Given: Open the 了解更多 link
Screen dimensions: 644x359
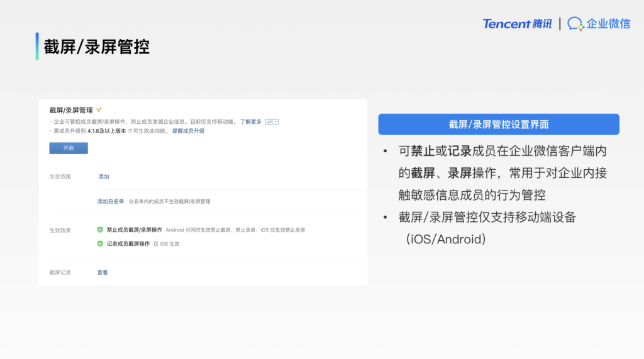Looking at the screenshot, I should (250, 121).
